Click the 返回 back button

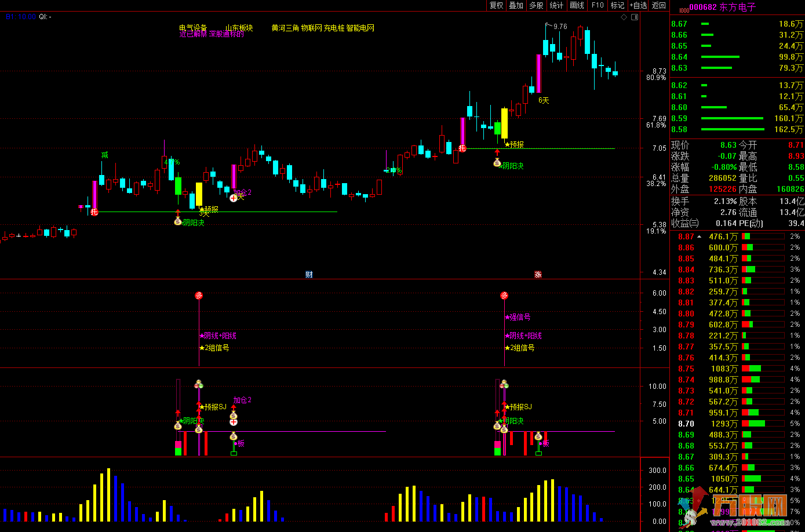click(659, 5)
